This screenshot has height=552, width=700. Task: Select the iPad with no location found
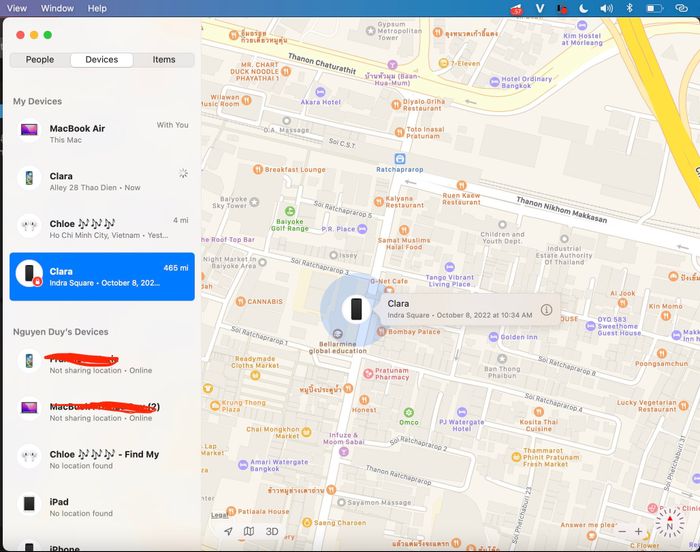click(x=102, y=506)
